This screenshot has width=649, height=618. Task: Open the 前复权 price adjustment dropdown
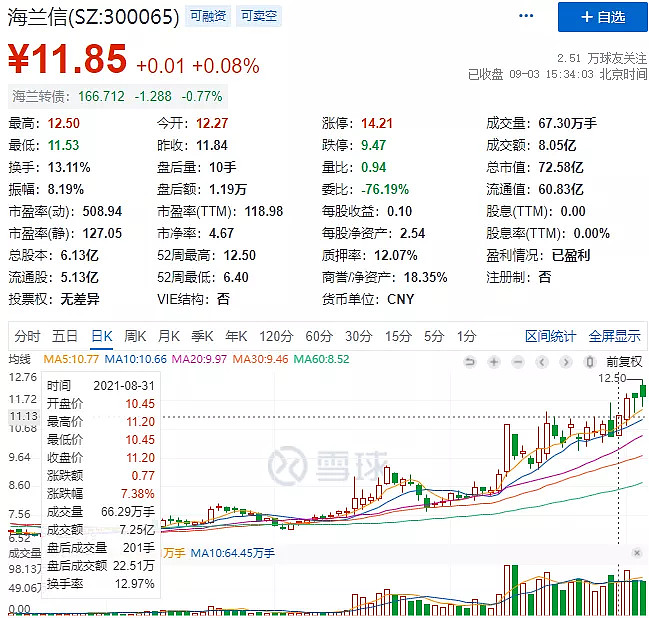tap(624, 362)
